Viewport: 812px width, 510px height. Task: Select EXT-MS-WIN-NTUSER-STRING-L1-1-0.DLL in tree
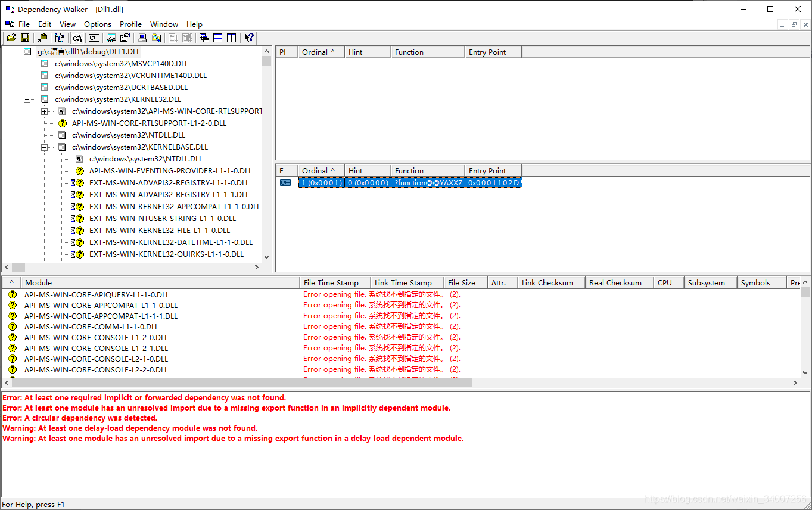point(163,219)
